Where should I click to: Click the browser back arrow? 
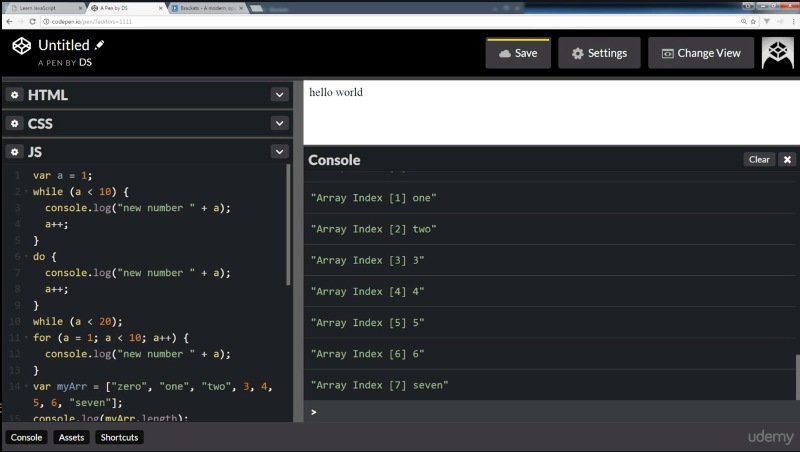click(8, 21)
